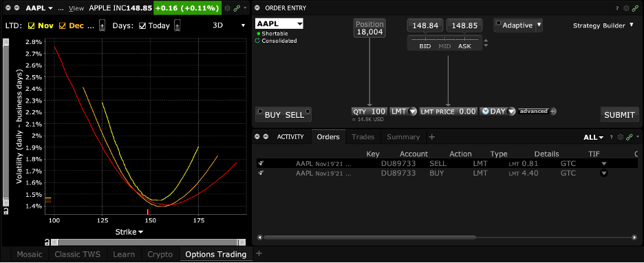Toggle the Today checkbox
Viewport: 644px width, 263px height.
coord(142,25)
